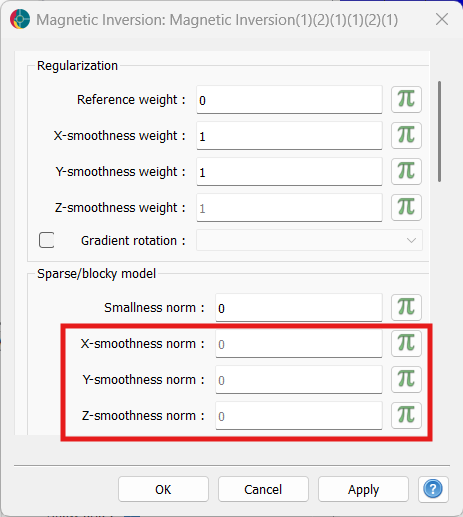Click pi icon next to X-smoothness weight
Screen dimensions: 463x517
point(406,135)
